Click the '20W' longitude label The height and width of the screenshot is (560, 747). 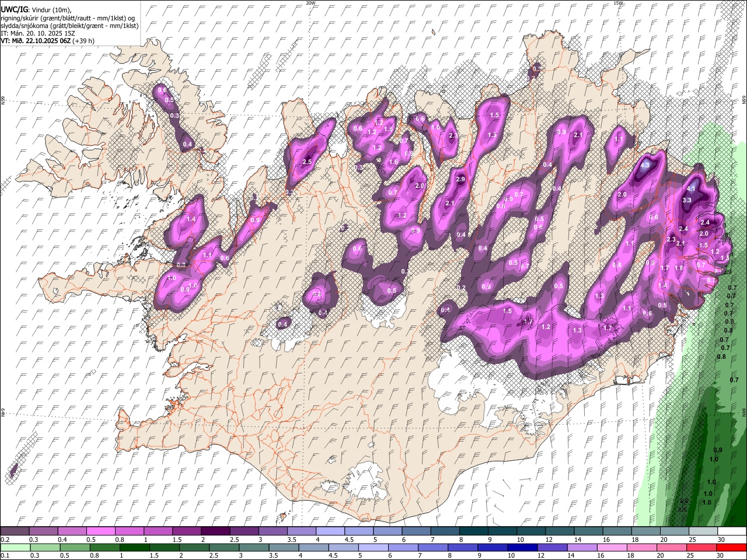click(x=310, y=3)
